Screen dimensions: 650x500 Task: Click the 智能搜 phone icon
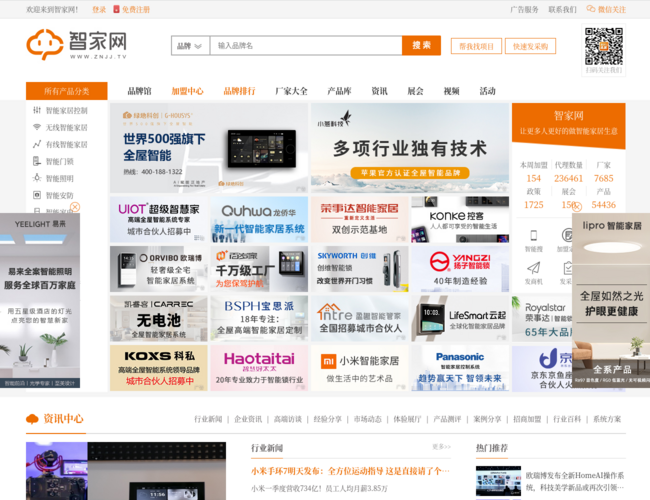point(534,234)
